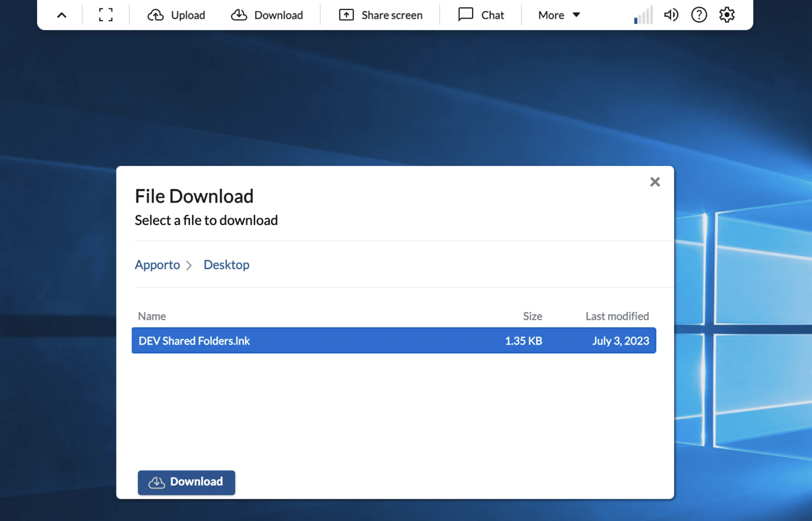Open the More options menu
The image size is (812, 521).
(551, 15)
